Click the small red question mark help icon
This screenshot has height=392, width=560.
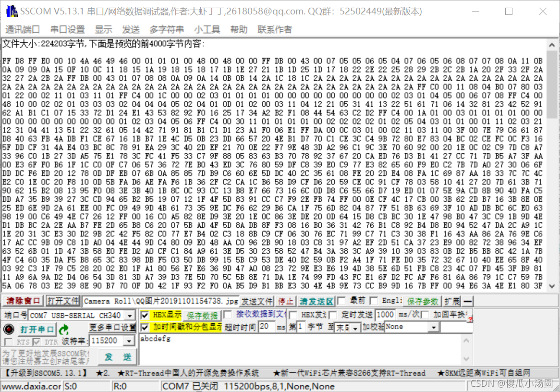(470, 319)
